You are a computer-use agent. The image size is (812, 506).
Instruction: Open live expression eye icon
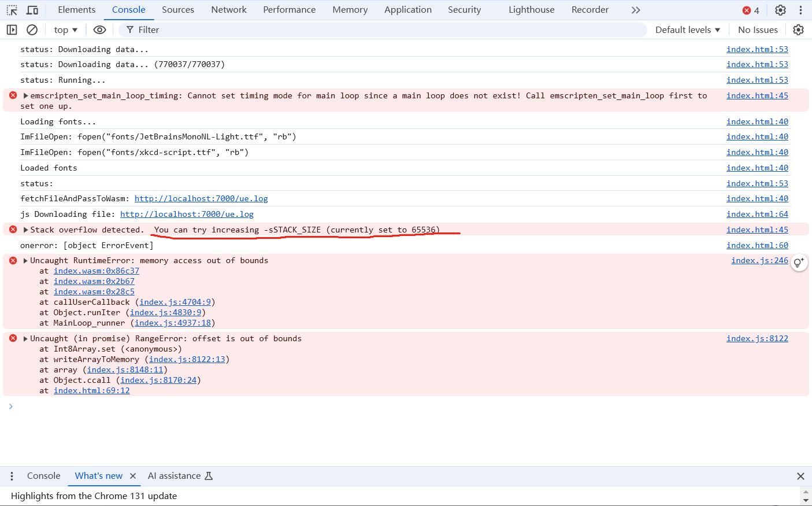pyautogui.click(x=99, y=29)
